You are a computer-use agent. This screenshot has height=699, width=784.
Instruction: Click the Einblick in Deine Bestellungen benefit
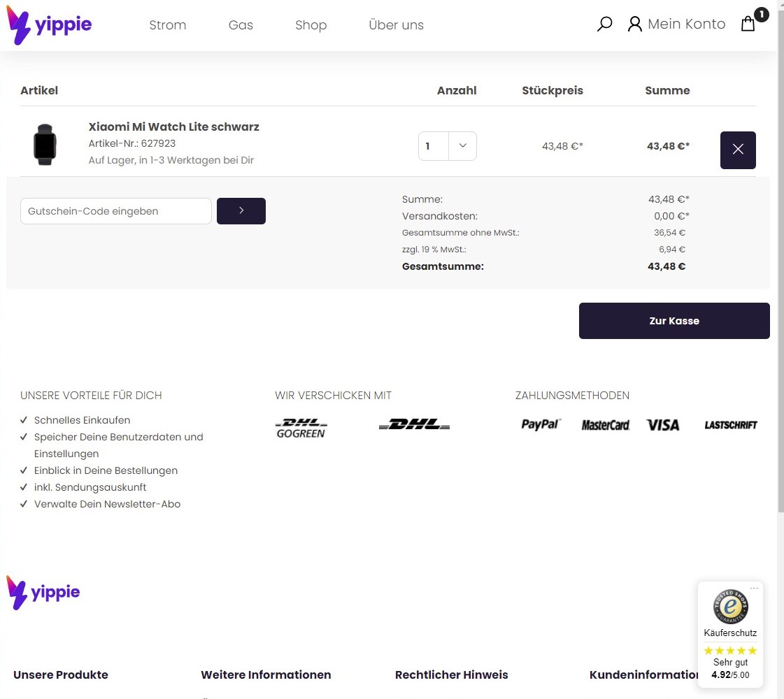click(x=106, y=470)
